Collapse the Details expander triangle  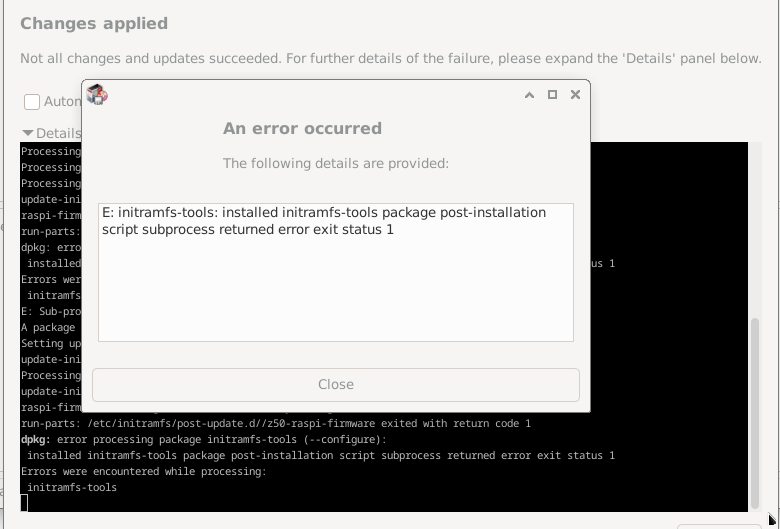pyautogui.click(x=28, y=133)
